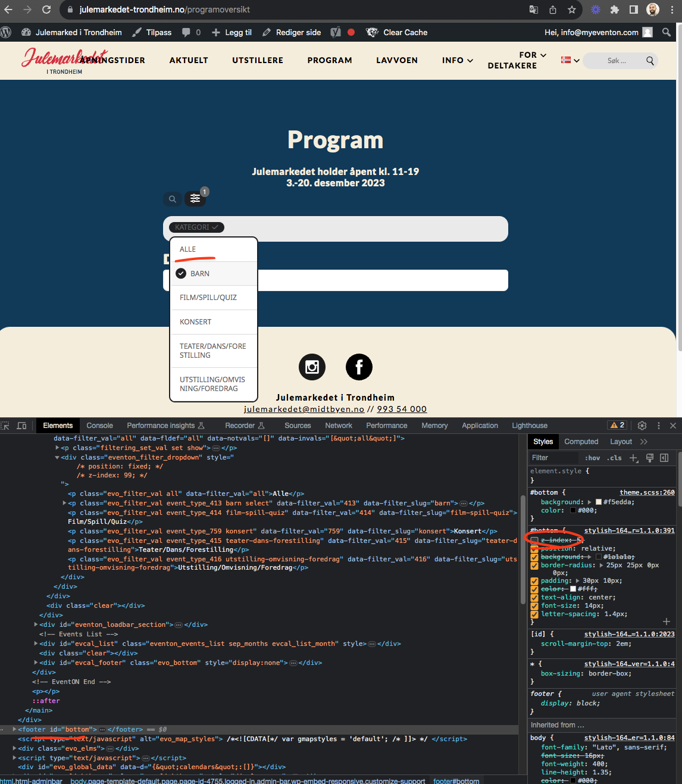
Task: Expand the footer#bottom element node
Action: (14, 729)
